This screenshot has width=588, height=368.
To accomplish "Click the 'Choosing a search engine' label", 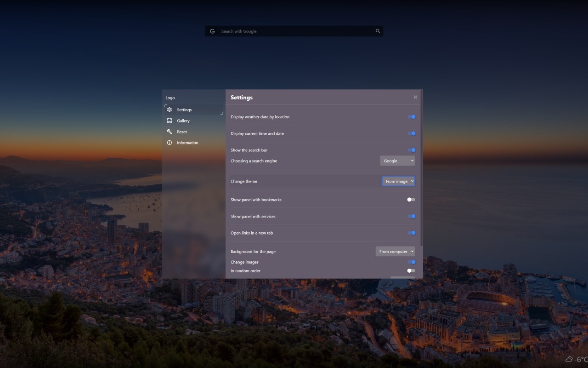I will click(x=254, y=161).
